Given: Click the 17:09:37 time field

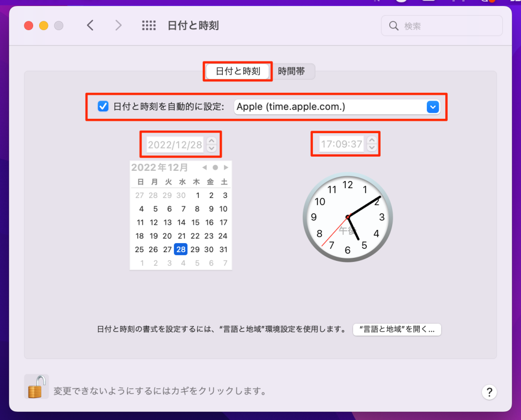Looking at the screenshot, I should tap(341, 144).
